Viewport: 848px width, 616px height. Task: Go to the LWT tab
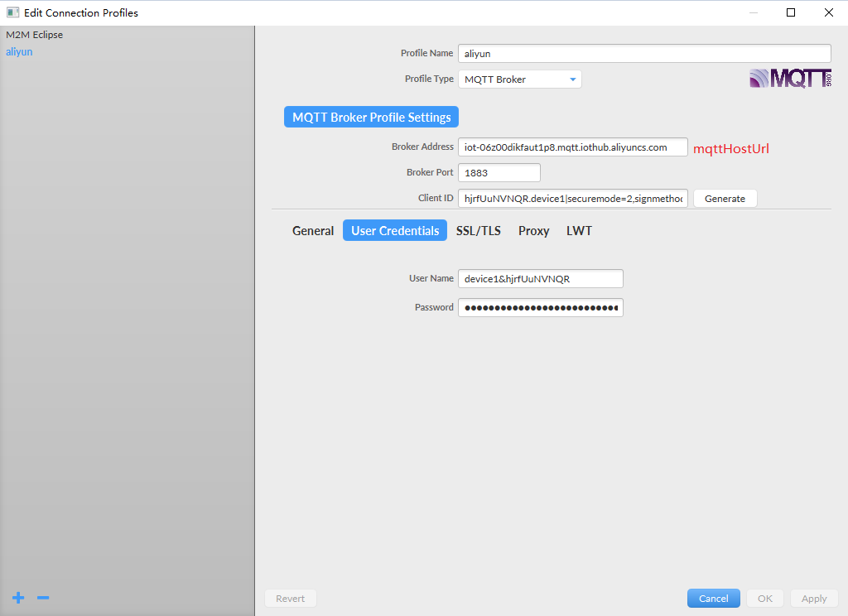point(579,231)
